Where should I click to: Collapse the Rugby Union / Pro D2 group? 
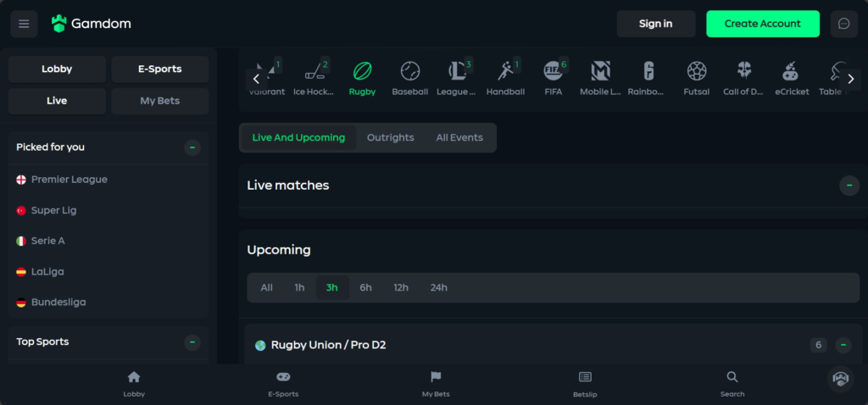click(843, 345)
